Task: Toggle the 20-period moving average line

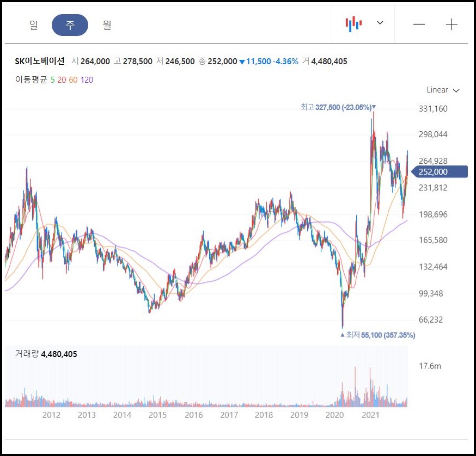Action: (x=62, y=80)
